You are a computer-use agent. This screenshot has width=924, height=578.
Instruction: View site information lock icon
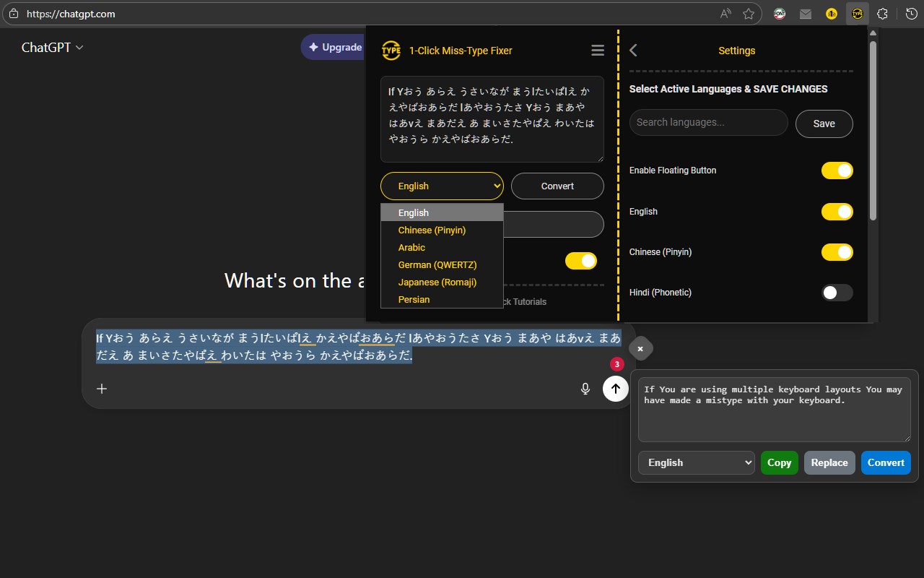pos(14,14)
